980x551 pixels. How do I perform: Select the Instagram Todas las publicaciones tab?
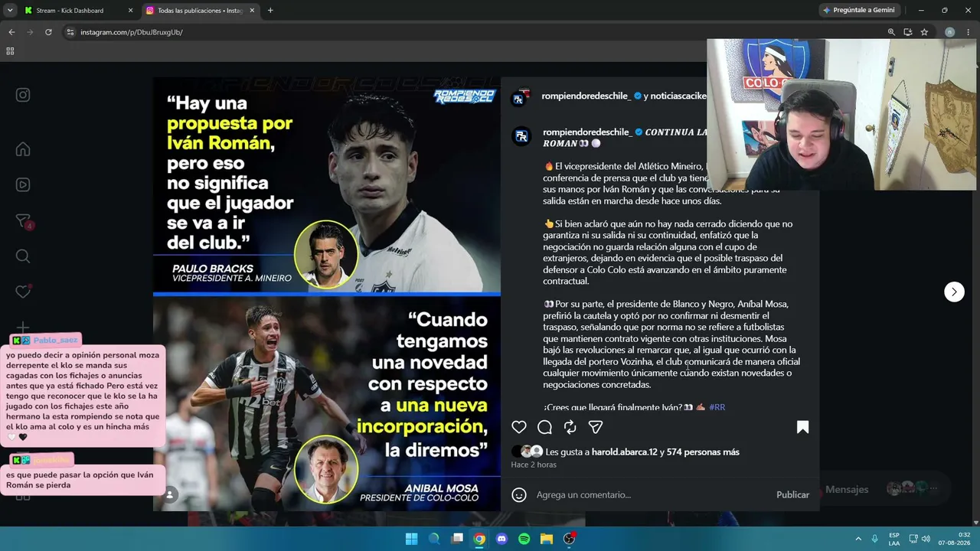[200, 11]
